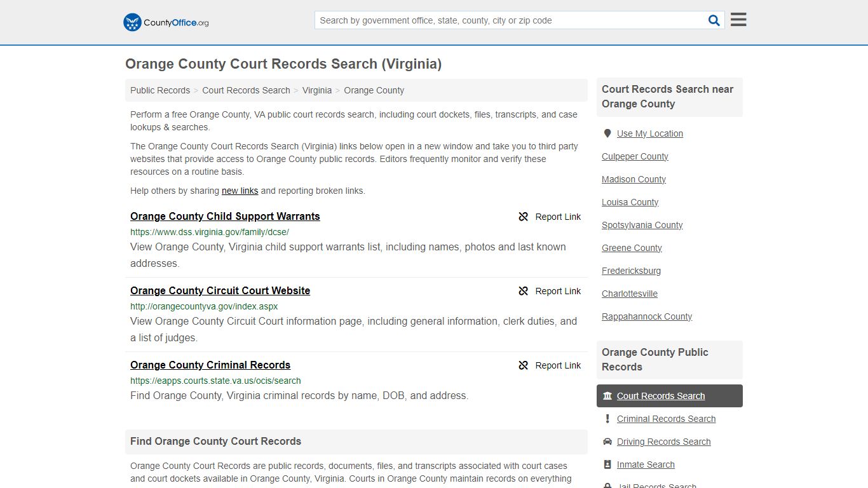Click 'Orange County Public Records' sidebar heading
This screenshot has width=868, height=488.
654,360
